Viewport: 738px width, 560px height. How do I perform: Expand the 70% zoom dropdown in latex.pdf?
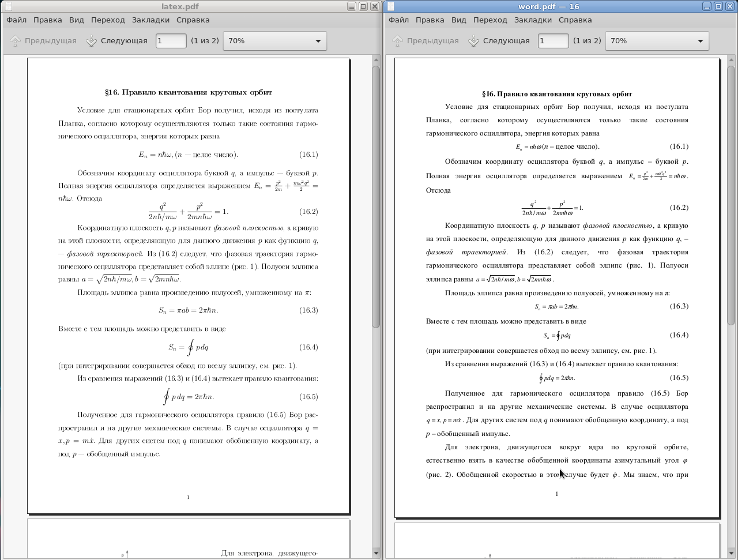point(274,41)
